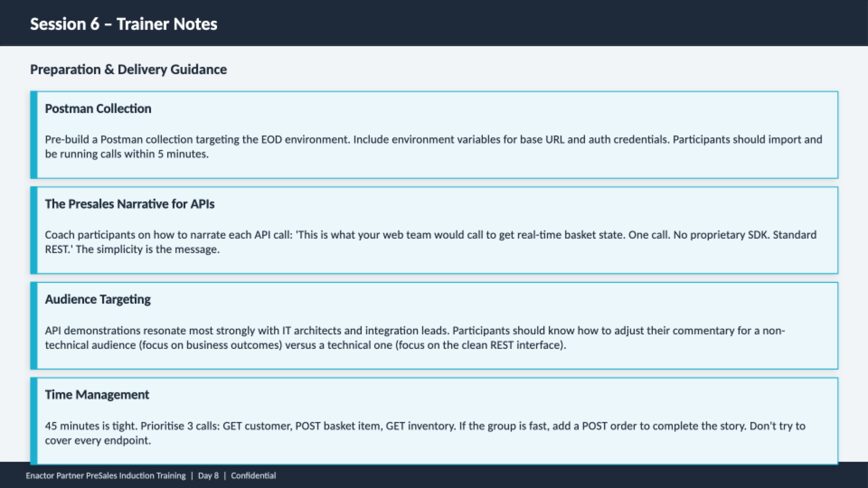Click the blue accent bar beside Time Management
868x488 pixels.
(x=33, y=421)
